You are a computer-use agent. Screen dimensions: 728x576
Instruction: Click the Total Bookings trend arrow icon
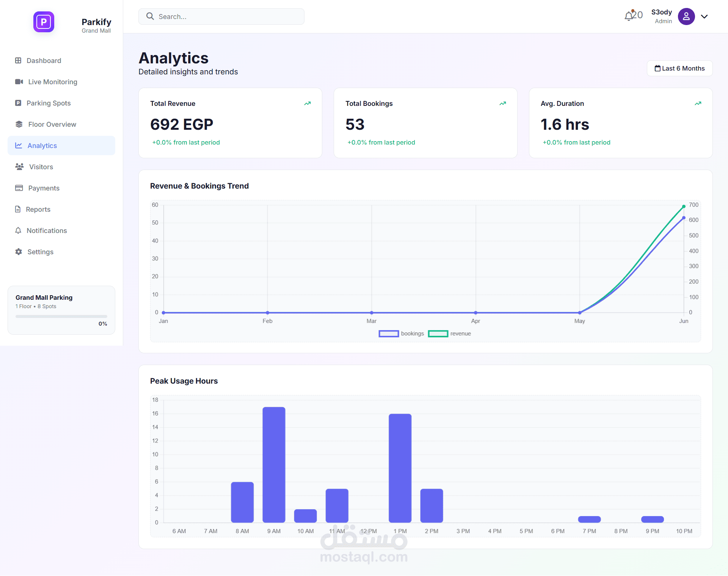(x=503, y=103)
